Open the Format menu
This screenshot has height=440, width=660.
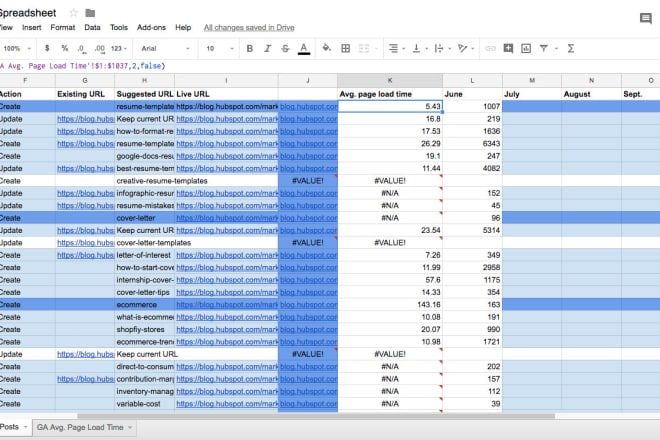(x=63, y=27)
